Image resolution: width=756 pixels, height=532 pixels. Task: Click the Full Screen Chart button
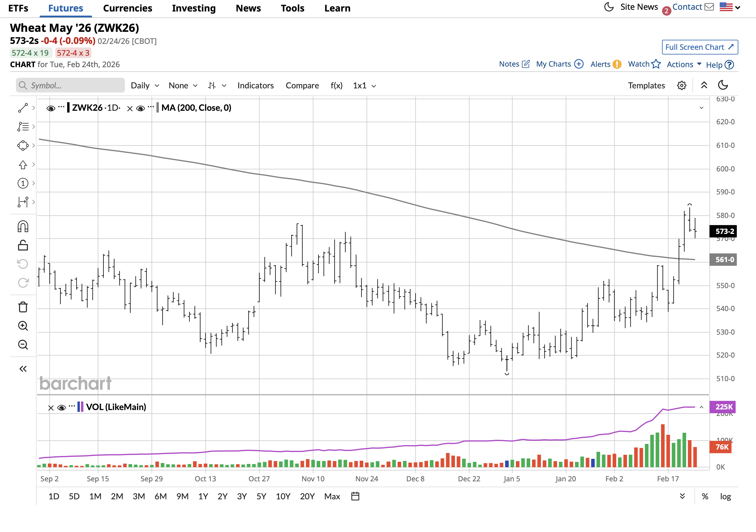(700, 47)
